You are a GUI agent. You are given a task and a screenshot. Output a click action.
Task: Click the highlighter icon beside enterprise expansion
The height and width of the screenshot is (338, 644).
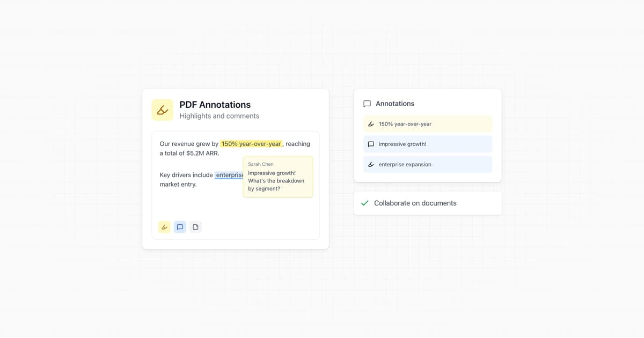[371, 164]
